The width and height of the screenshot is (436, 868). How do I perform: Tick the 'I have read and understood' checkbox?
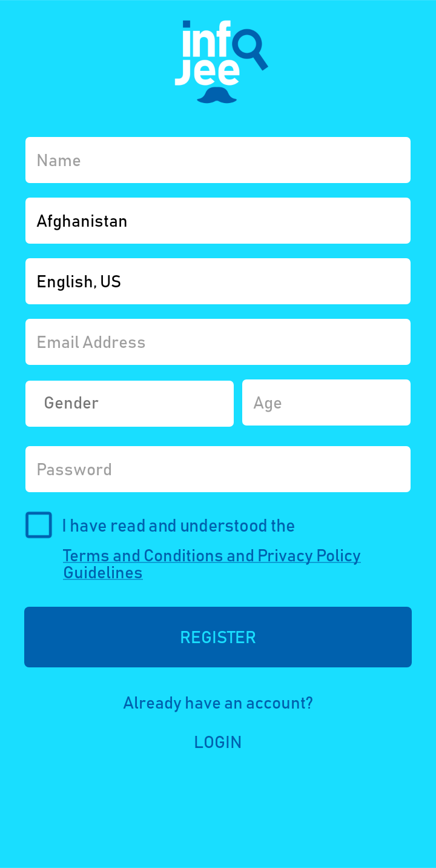(38, 525)
